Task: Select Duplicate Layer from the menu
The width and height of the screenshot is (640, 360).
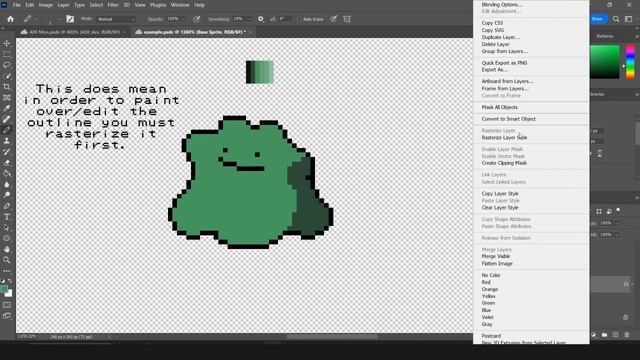Action: pyautogui.click(x=501, y=37)
